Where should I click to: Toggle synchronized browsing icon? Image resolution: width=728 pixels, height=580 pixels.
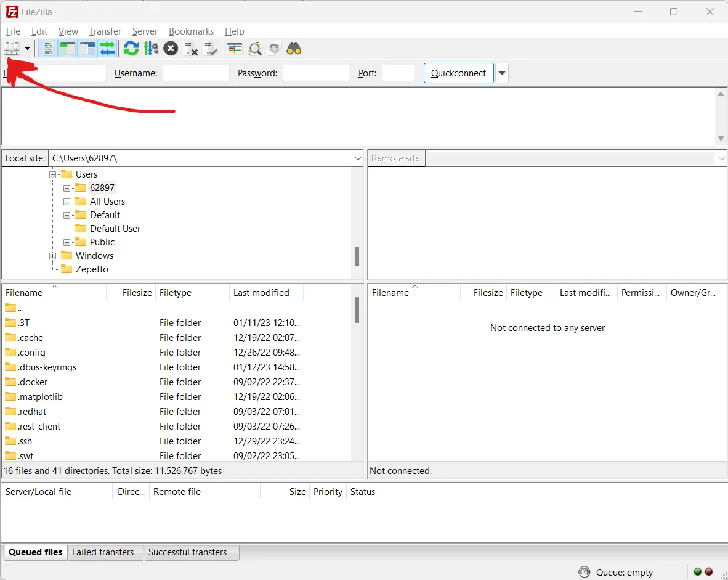click(x=275, y=48)
